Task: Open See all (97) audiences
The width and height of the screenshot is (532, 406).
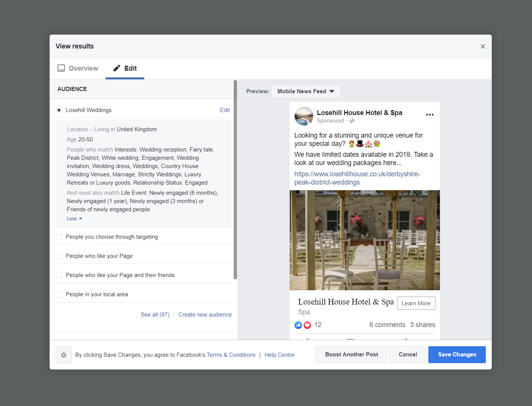Action: pos(155,315)
